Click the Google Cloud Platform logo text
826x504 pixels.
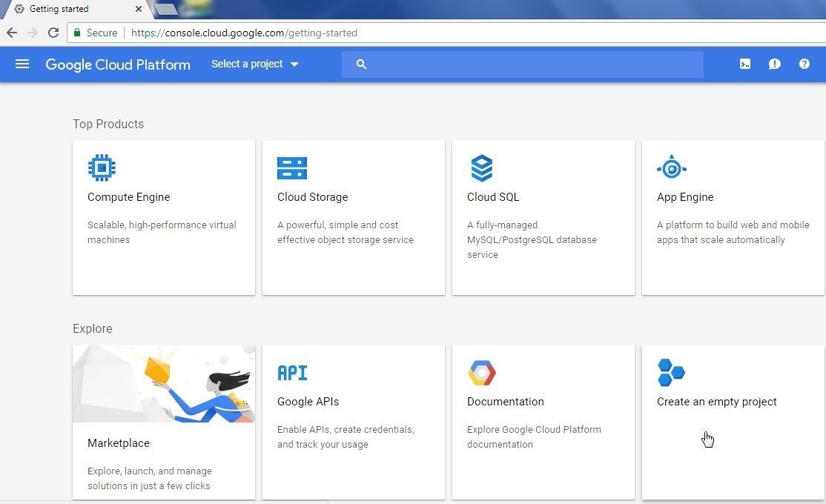point(118,64)
